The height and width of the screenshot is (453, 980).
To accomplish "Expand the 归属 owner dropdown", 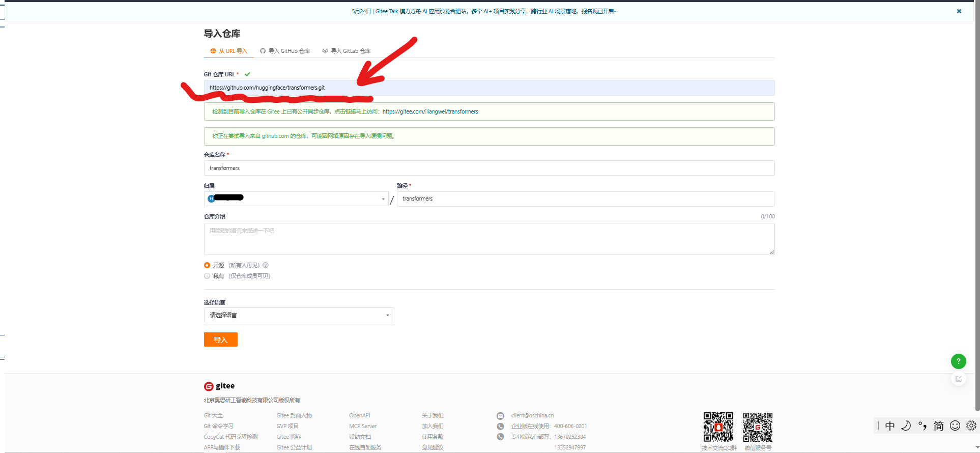I will (296, 199).
